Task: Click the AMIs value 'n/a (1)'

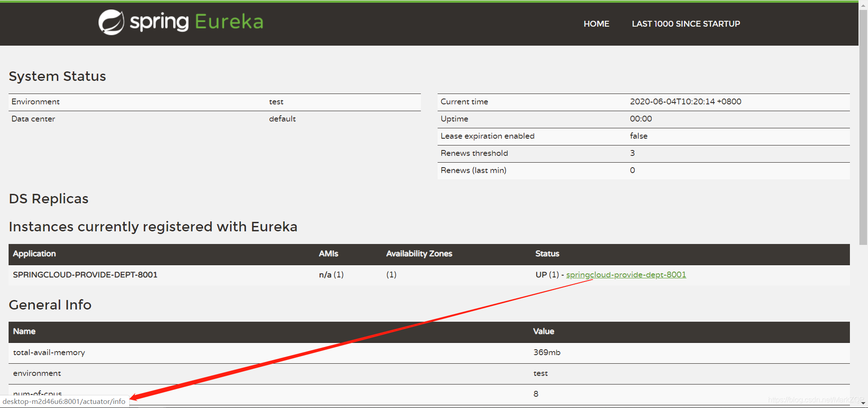Action: click(x=331, y=275)
